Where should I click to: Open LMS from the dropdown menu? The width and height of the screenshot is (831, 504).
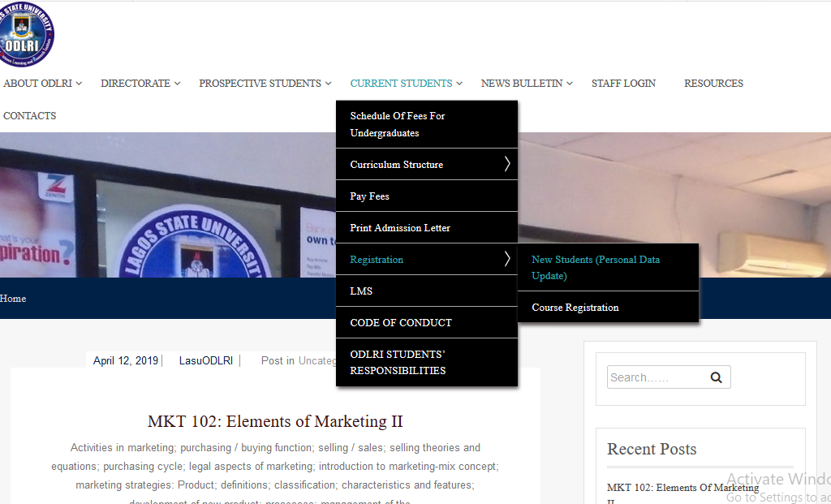coord(427,291)
